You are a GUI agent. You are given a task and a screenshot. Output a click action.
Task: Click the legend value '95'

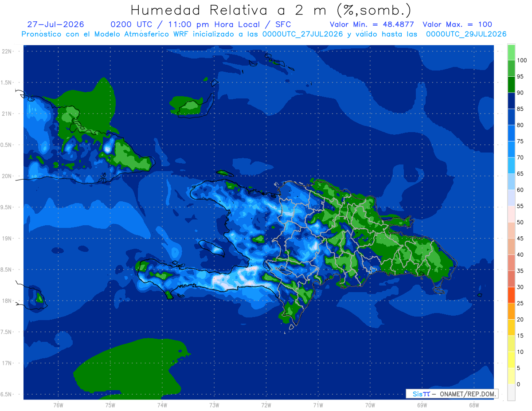coord(520,77)
